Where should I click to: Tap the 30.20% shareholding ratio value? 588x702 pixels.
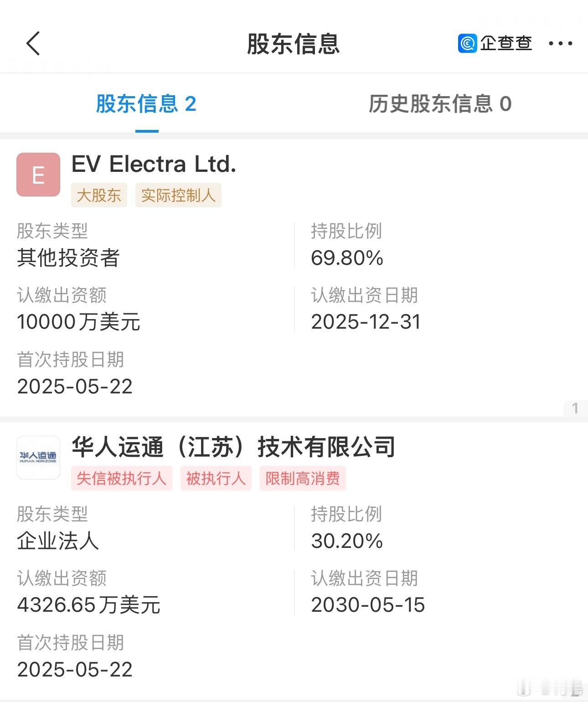coord(347,541)
